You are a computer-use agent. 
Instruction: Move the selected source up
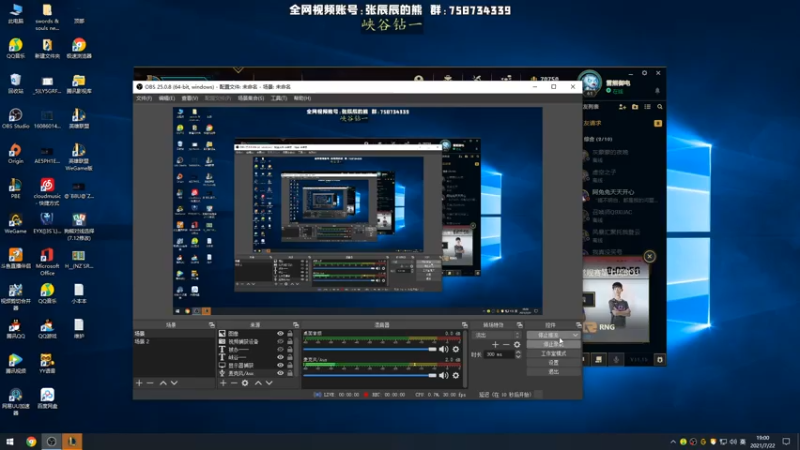click(258, 383)
